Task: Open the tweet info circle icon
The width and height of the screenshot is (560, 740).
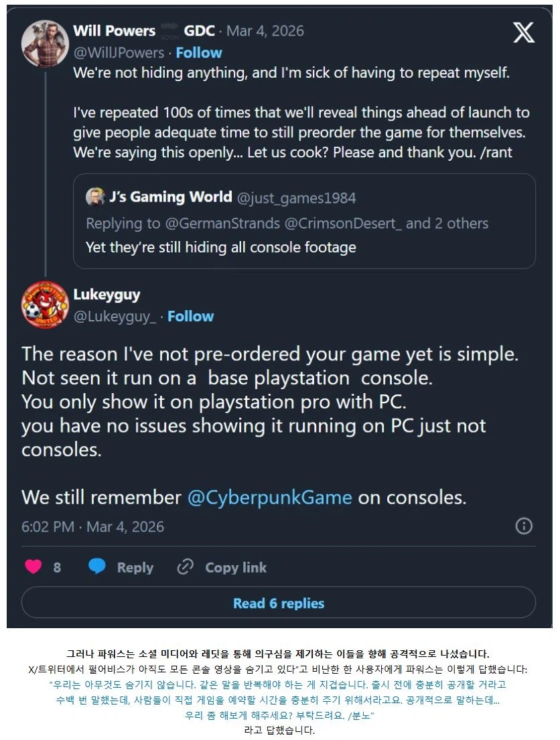Action: [524, 526]
